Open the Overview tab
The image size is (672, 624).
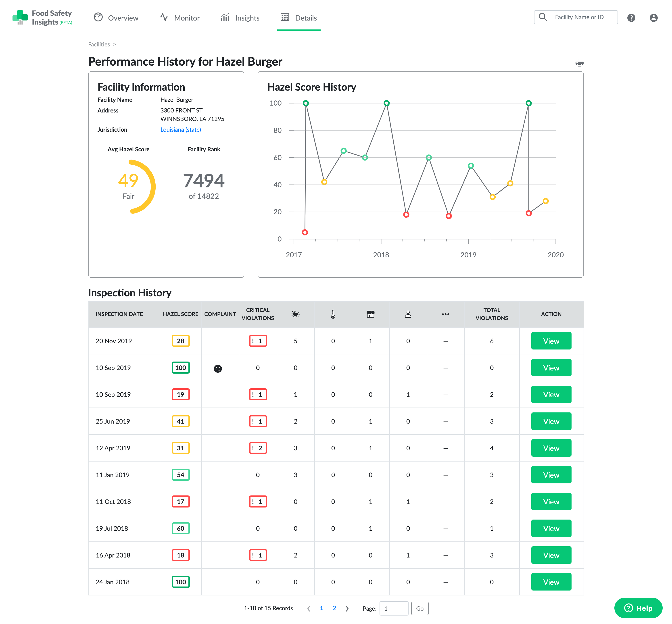pyautogui.click(x=116, y=18)
